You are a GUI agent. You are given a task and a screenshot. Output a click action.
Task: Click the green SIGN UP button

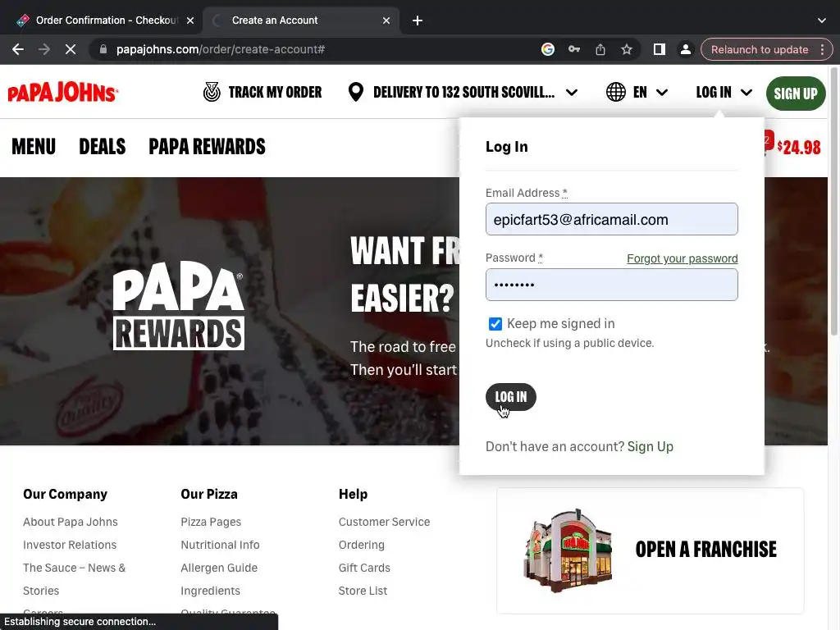click(796, 94)
